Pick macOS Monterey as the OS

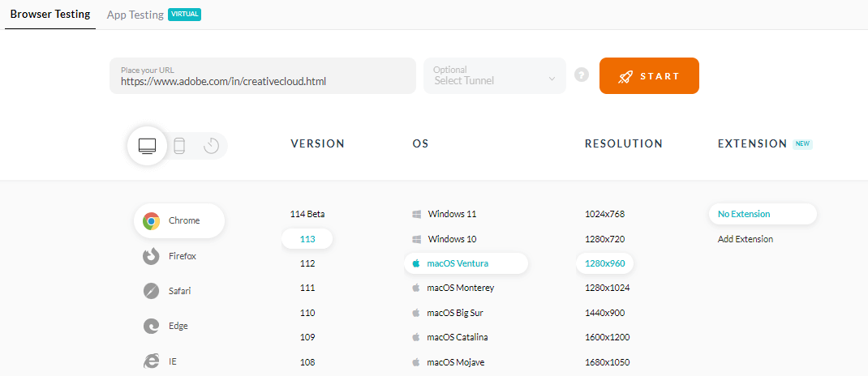(461, 288)
